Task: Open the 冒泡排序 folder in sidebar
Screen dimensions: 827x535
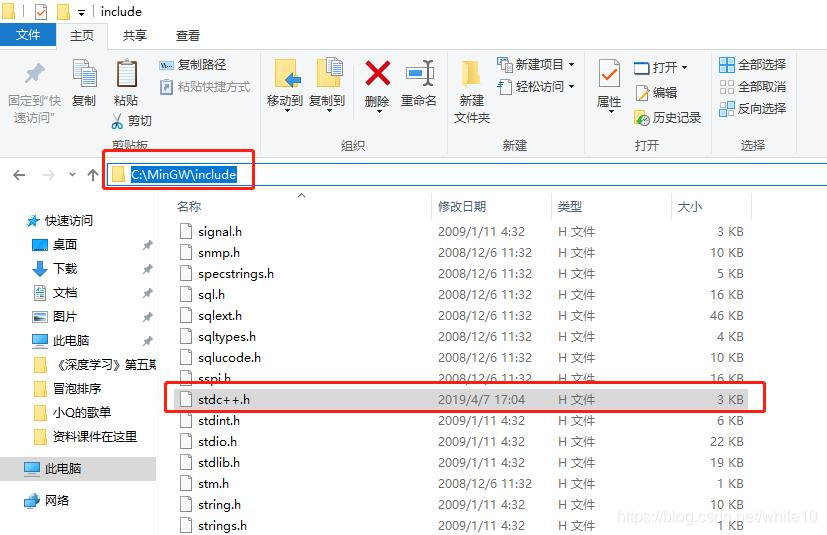Action: point(68,389)
